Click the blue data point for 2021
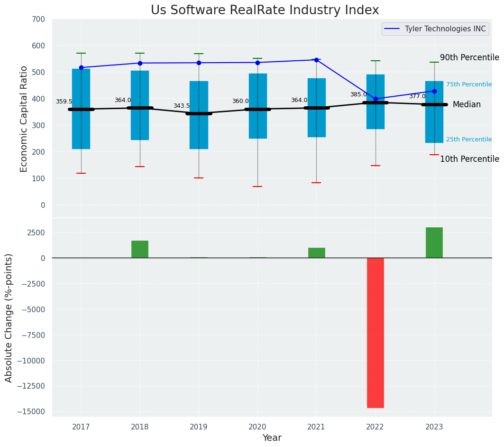The height and width of the screenshot is (447, 504). pyautogui.click(x=316, y=60)
